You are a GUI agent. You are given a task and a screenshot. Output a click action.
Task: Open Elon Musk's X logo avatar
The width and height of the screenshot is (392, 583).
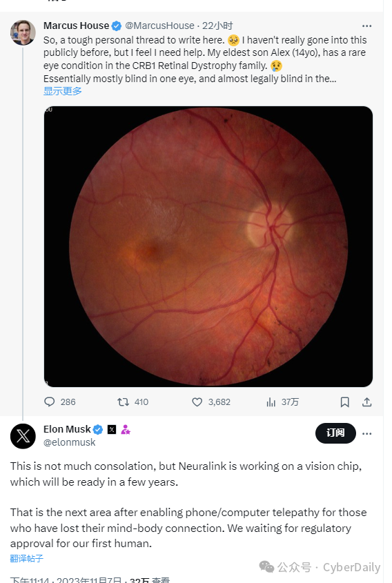pyautogui.click(x=23, y=436)
